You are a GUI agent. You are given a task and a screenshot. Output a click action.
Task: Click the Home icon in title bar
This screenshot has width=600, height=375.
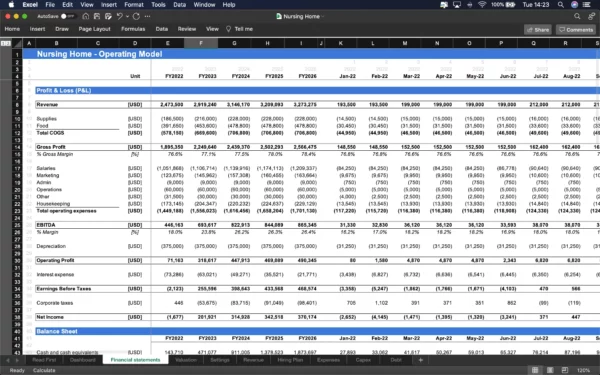[x=86, y=16]
